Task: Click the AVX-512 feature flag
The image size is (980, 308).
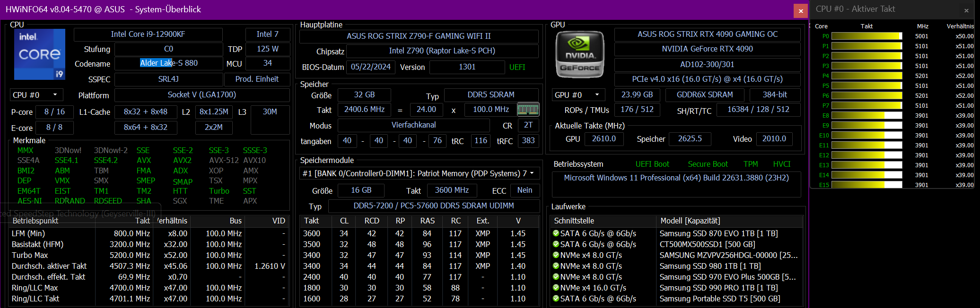Action: [x=224, y=161]
